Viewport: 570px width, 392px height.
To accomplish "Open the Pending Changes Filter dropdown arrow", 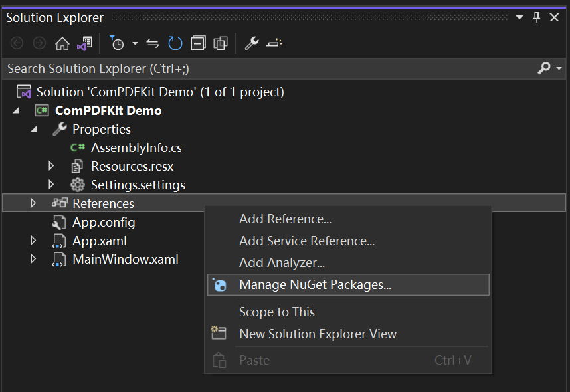I will (136, 43).
